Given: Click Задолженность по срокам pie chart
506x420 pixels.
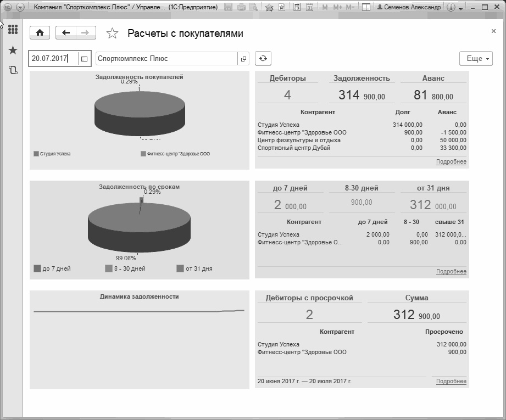Looking at the screenshot, I should tap(139, 227).
